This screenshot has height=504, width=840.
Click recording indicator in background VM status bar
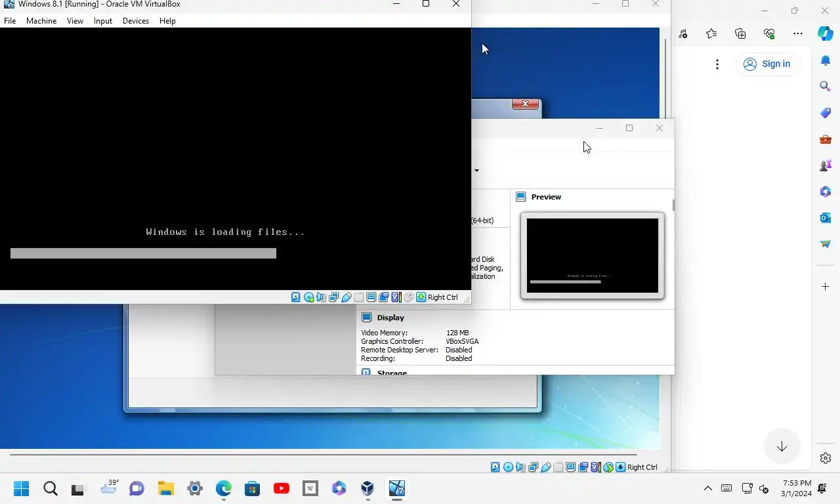point(583,467)
